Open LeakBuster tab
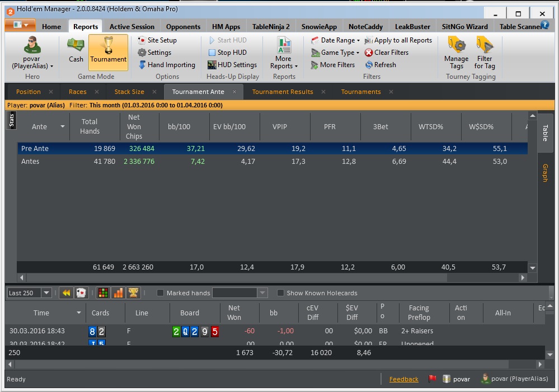 [412, 27]
